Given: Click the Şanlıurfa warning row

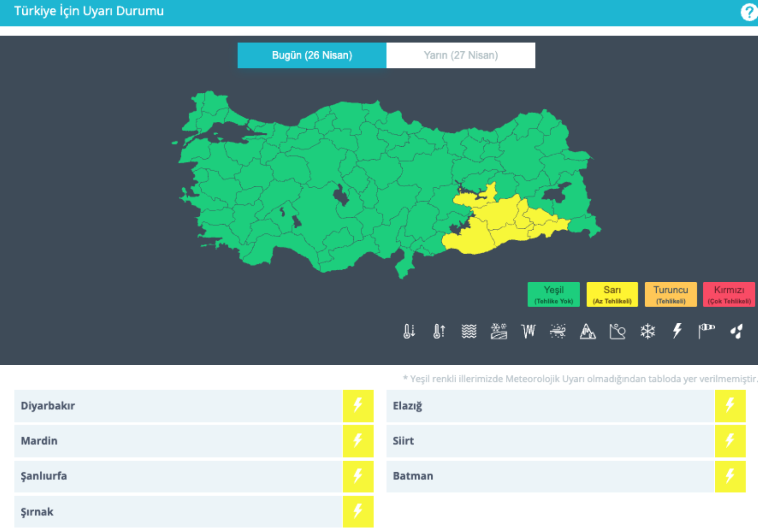Looking at the screenshot, I should 178,476.
